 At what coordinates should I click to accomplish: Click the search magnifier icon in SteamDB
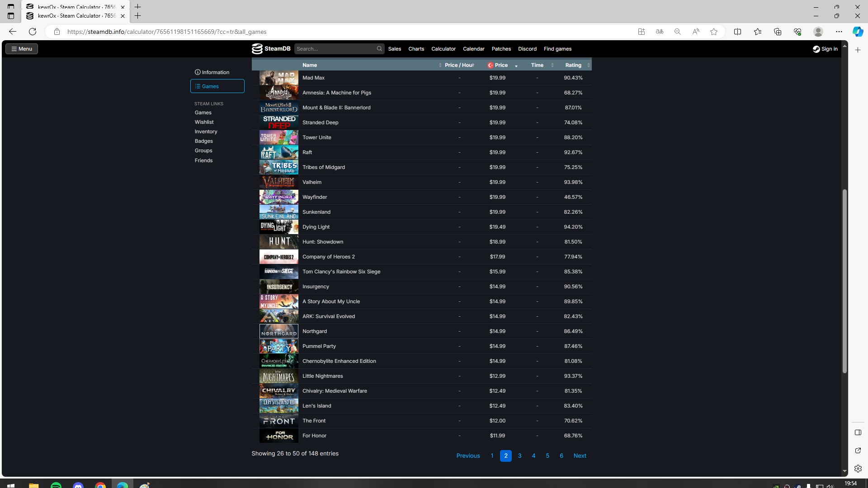coord(379,49)
